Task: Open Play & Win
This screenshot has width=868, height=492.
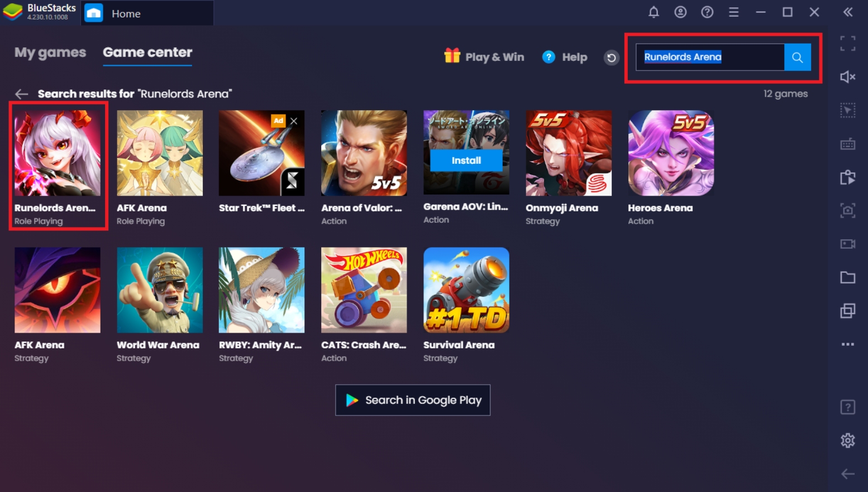Action: coord(484,56)
